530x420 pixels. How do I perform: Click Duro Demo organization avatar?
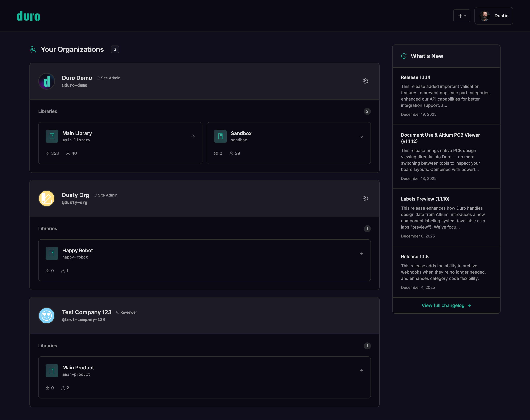(47, 81)
